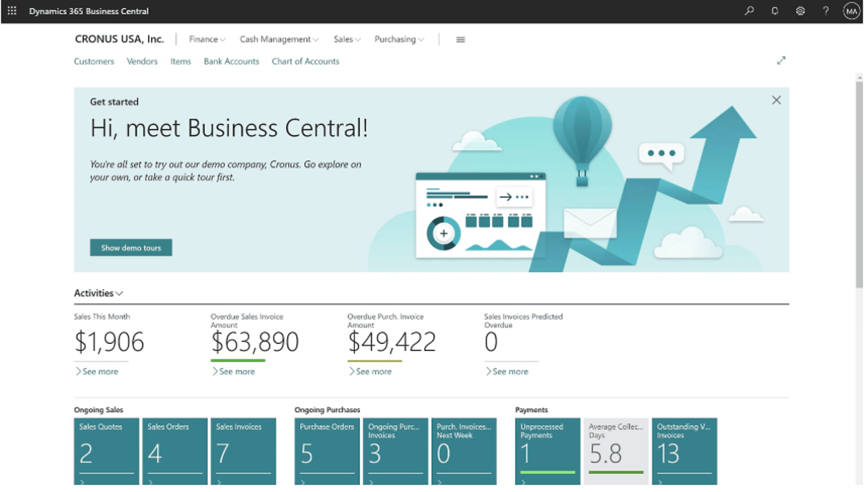Click the search magnifier icon

[749, 11]
